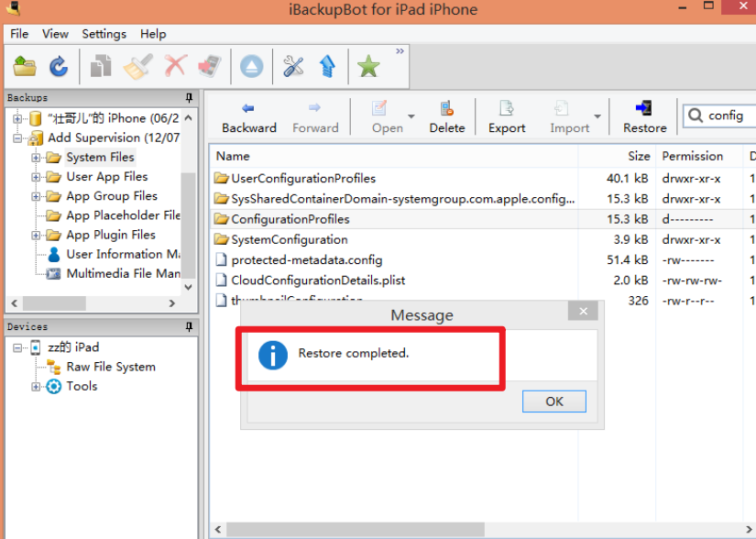The image size is (756, 539).
Task: Go Backward in file browser
Action: pos(248,117)
